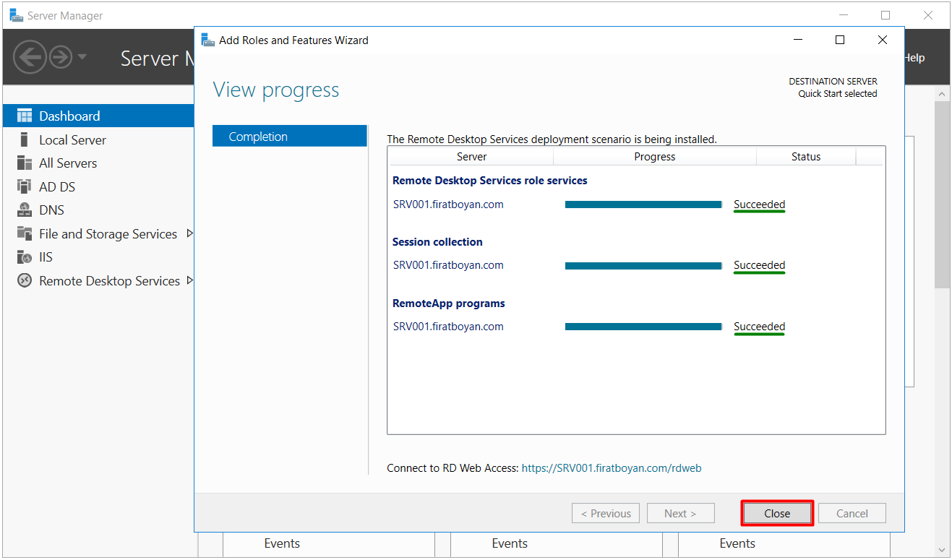Image resolution: width=952 pixels, height=560 pixels.
Task: Click the Server Manager forward arrow button
Action: pyautogui.click(x=61, y=56)
